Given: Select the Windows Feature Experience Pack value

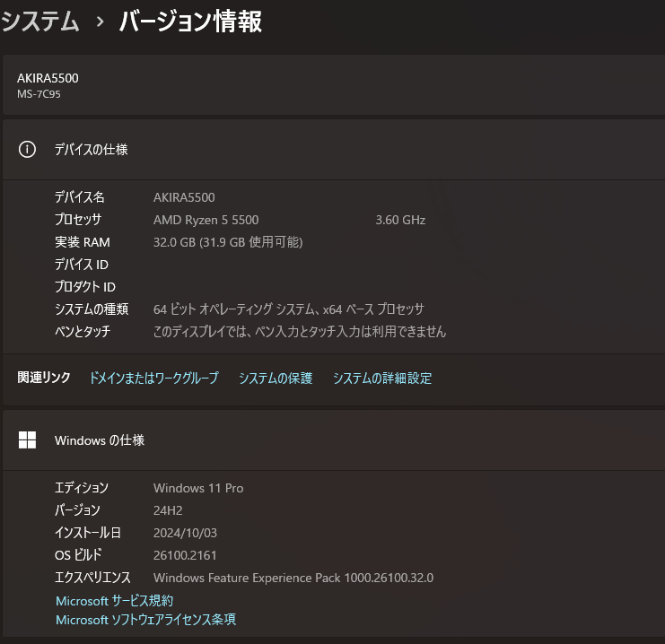Looking at the screenshot, I should [x=293, y=578].
